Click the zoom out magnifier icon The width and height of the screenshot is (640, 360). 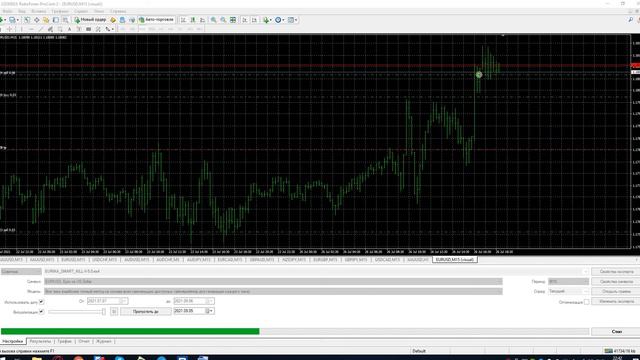(x=223, y=20)
